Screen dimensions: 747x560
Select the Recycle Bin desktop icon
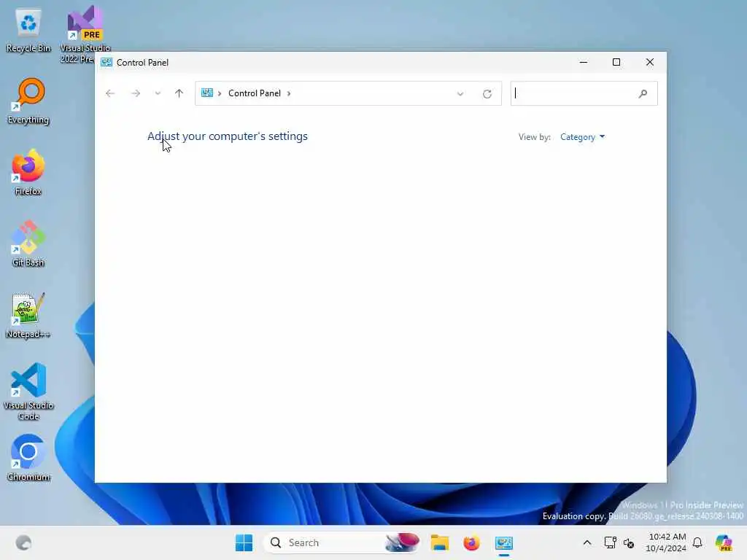click(x=28, y=31)
